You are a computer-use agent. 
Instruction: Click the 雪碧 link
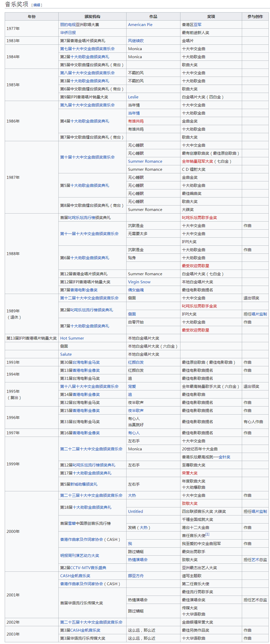coord(72,523)
